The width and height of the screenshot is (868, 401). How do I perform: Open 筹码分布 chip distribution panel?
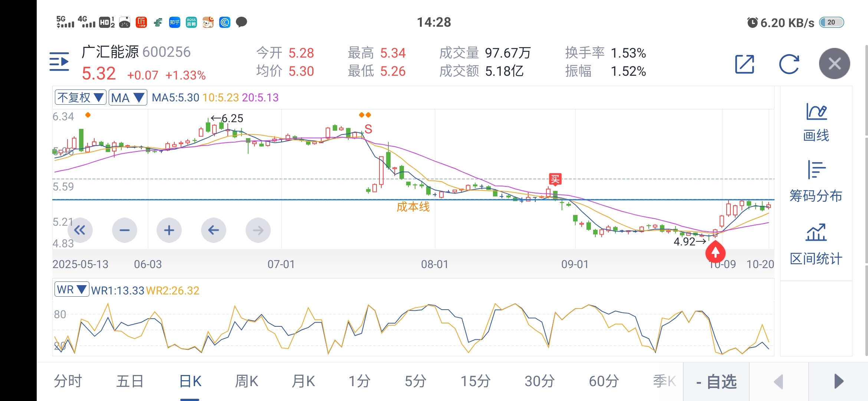pyautogui.click(x=816, y=182)
